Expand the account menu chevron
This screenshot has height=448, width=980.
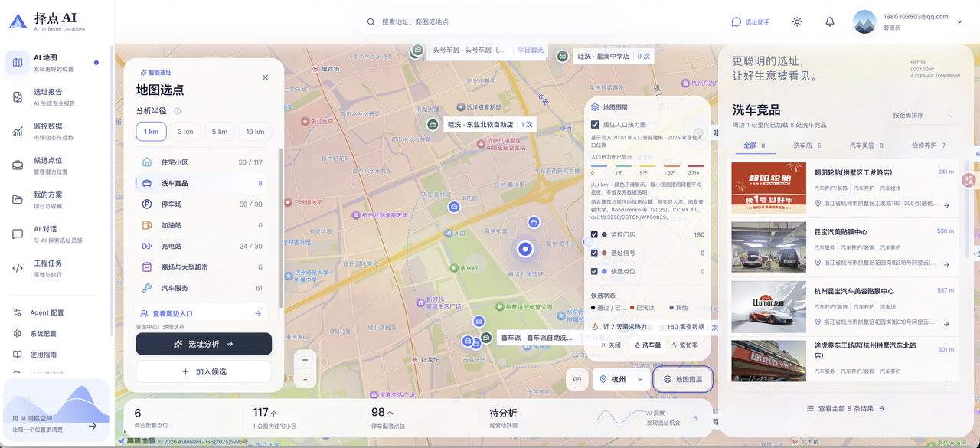(x=959, y=21)
